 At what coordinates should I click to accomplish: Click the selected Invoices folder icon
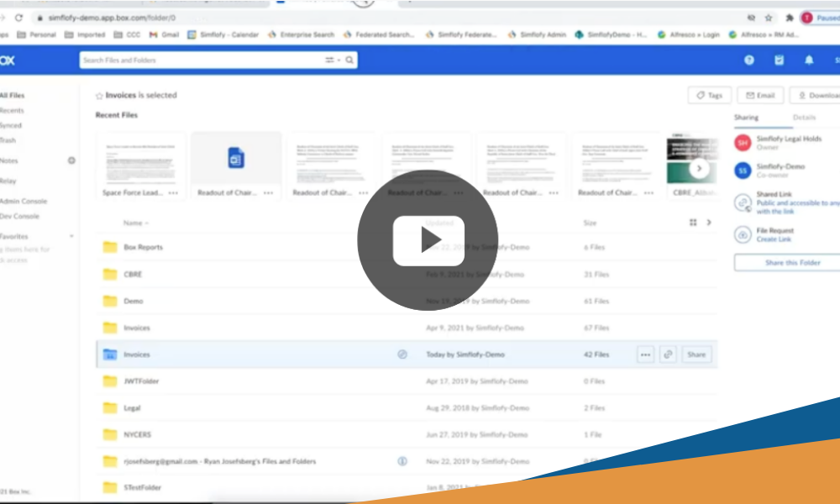pos(110,354)
